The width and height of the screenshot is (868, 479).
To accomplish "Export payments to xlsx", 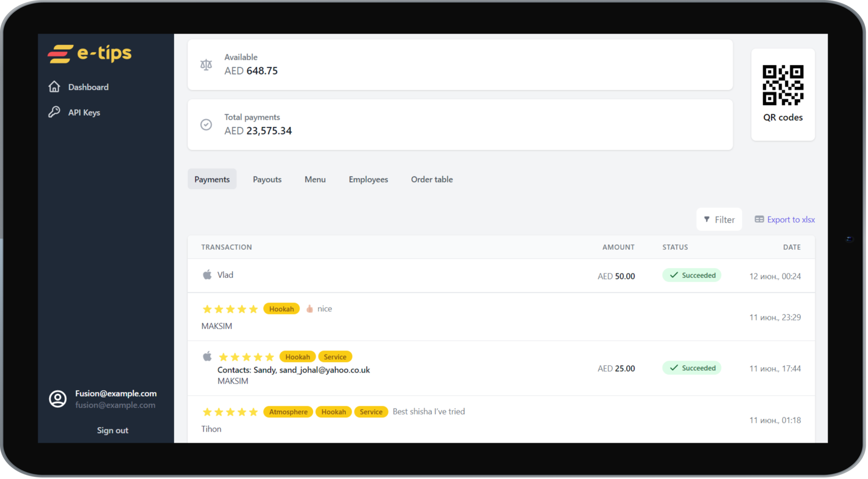I will pyautogui.click(x=785, y=220).
